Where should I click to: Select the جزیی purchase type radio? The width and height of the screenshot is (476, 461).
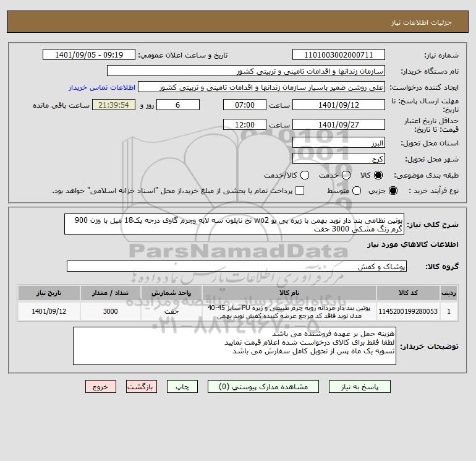pos(393,191)
